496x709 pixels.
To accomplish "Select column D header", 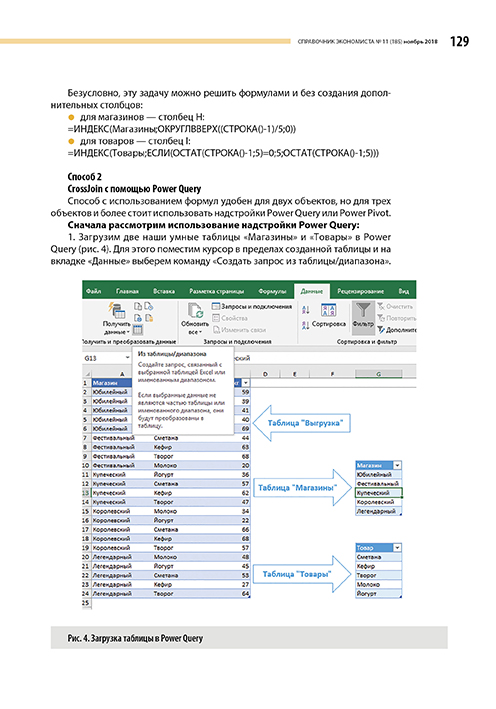I will click(x=265, y=374).
